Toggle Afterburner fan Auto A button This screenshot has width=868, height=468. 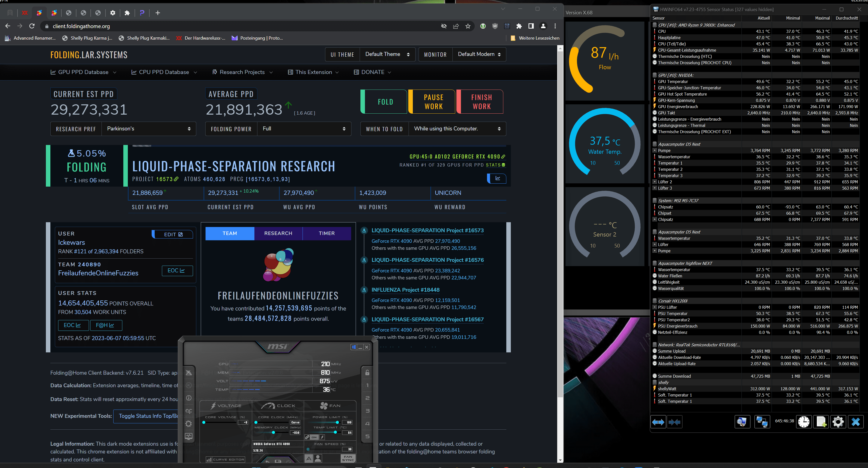tap(309, 458)
